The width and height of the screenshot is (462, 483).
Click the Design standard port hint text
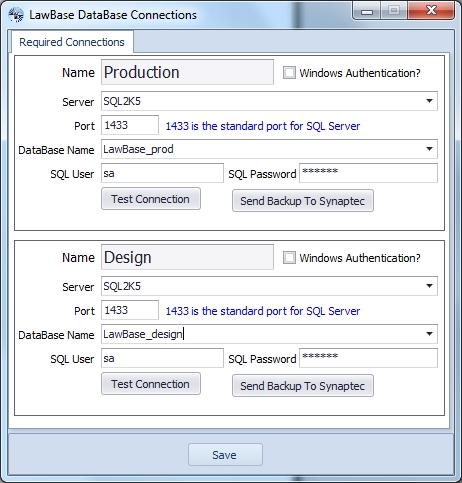point(263,311)
